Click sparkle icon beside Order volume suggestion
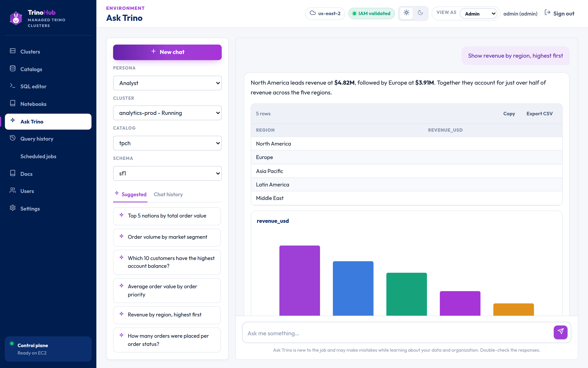Image resolution: width=588 pixels, height=368 pixels. click(x=122, y=236)
